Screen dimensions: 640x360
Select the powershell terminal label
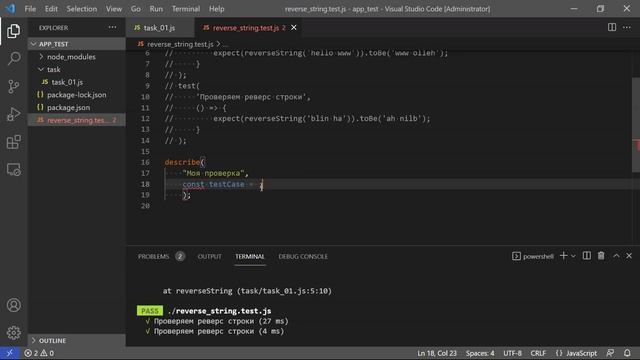[x=533, y=256]
